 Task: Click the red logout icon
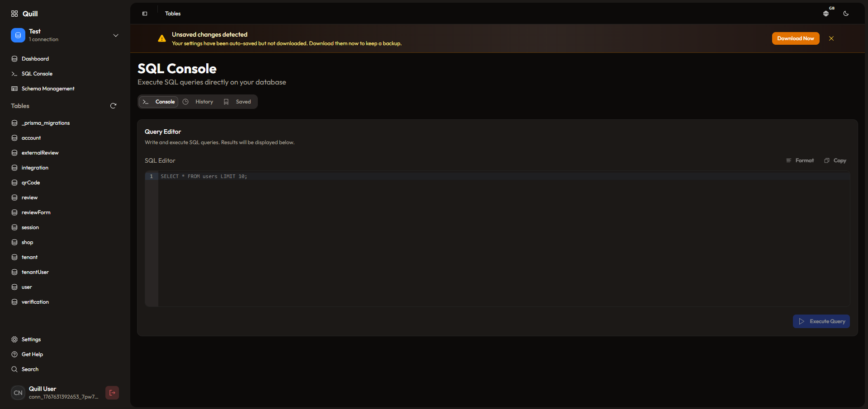click(x=112, y=393)
